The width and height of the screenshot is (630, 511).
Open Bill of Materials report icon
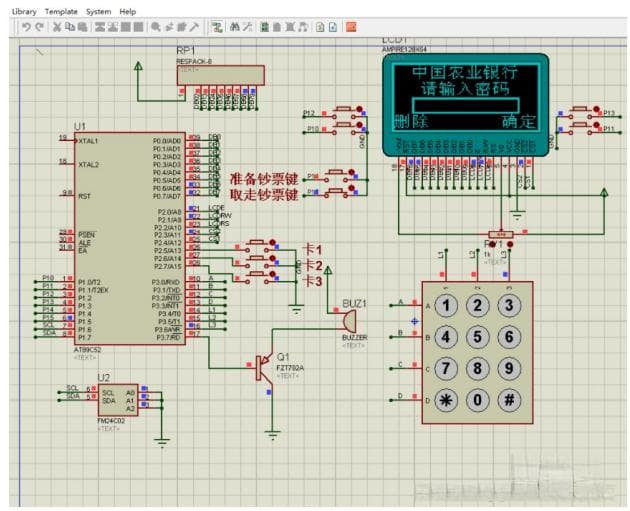pyautogui.click(x=320, y=27)
